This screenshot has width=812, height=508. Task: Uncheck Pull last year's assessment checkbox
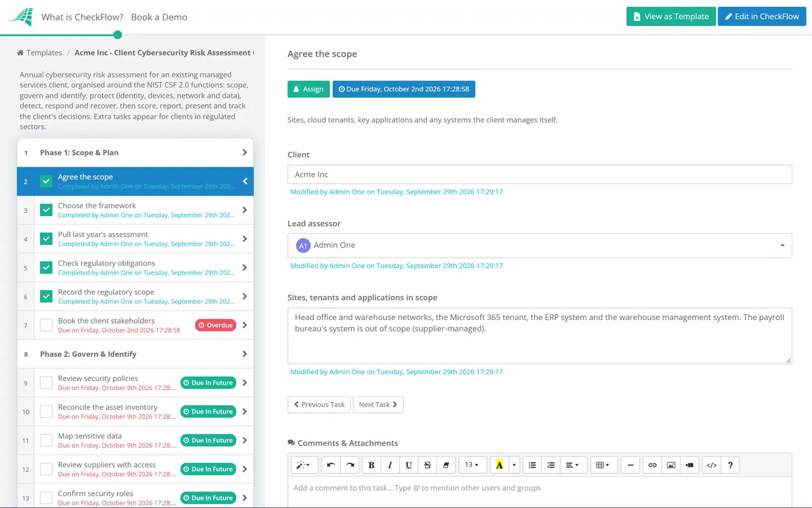coord(46,239)
